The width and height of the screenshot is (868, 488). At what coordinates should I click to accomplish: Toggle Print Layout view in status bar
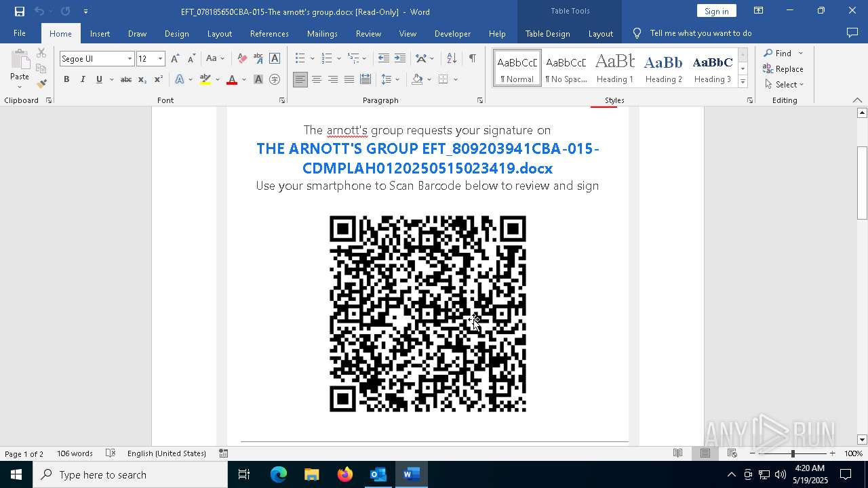point(705,453)
